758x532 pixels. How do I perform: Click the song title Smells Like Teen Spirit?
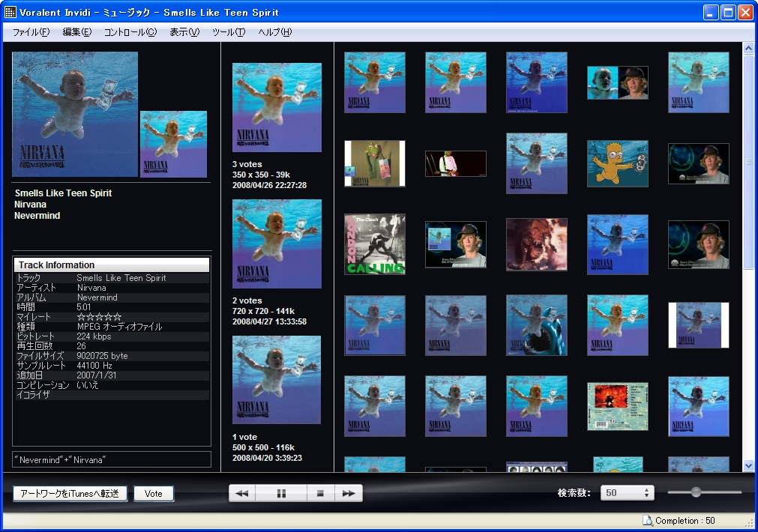[x=63, y=193]
